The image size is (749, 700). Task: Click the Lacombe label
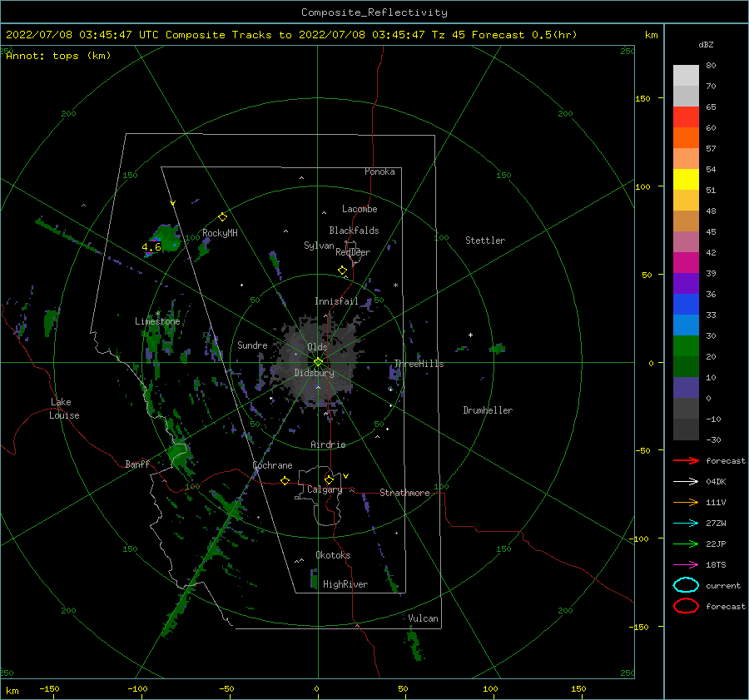pyautogui.click(x=360, y=209)
